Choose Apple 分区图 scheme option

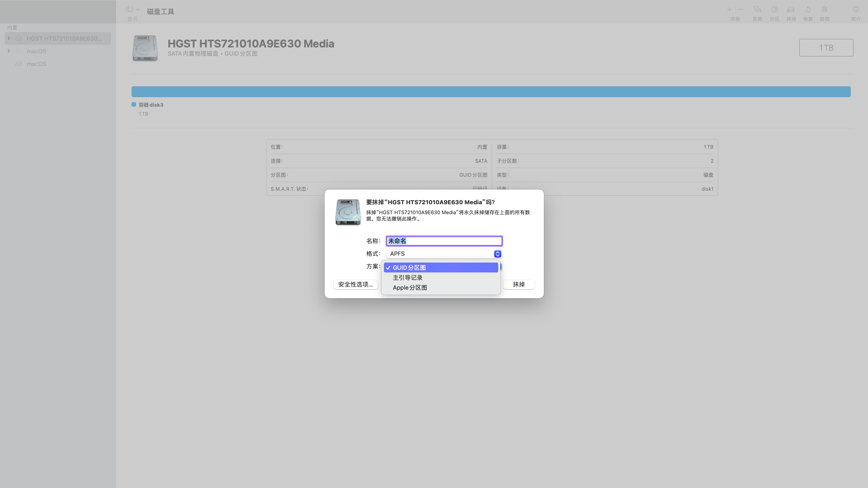410,288
